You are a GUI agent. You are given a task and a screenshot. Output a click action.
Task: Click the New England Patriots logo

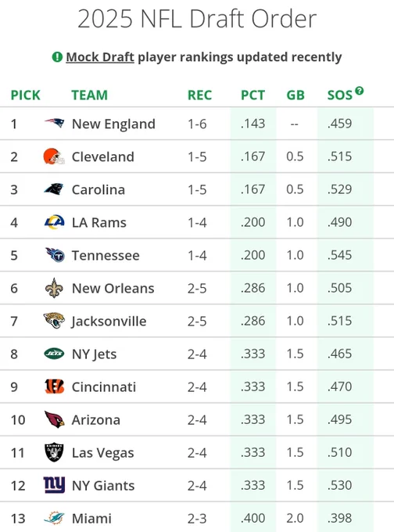click(x=54, y=123)
